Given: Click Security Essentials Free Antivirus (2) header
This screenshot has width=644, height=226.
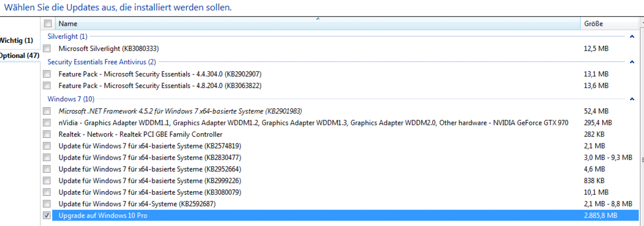Looking at the screenshot, I should tap(102, 62).
